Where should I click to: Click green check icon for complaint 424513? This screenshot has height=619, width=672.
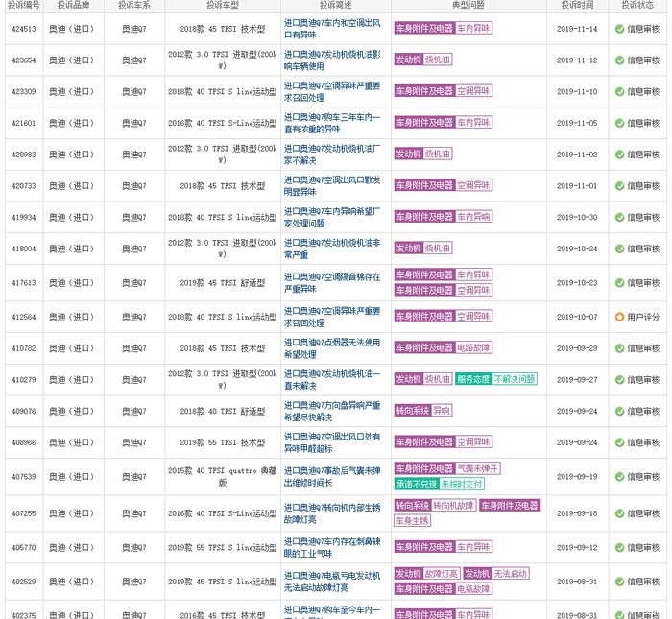pyautogui.click(x=619, y=29)
